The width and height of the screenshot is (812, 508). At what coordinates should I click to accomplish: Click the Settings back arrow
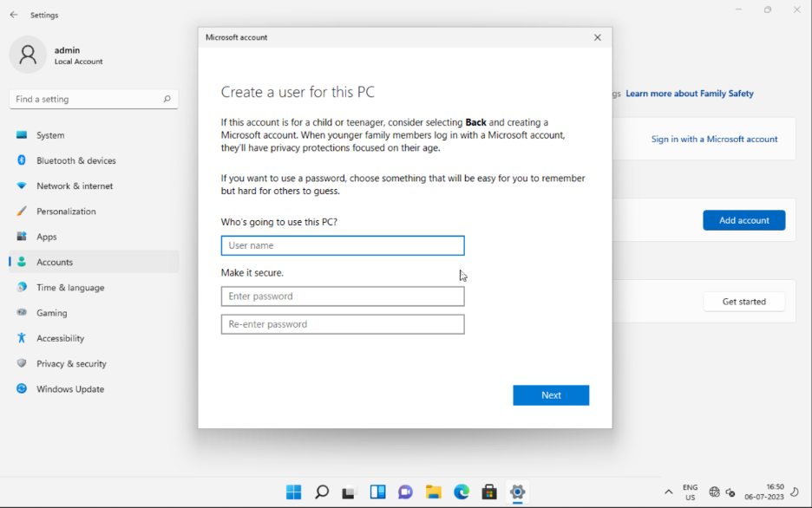14,15
